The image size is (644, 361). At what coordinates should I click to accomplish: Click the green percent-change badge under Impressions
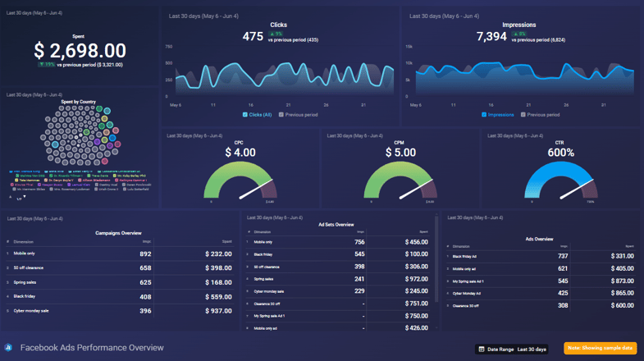pos(522,34)
